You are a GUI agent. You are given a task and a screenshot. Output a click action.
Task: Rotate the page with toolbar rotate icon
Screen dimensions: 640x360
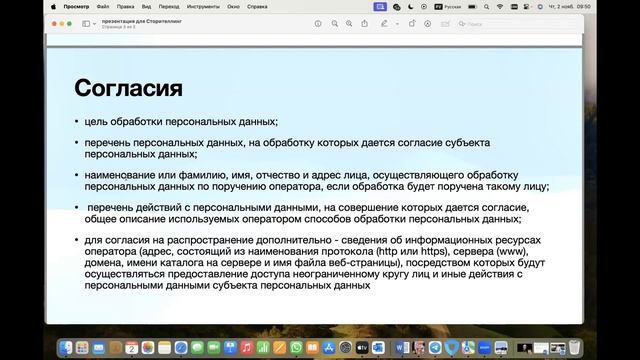pyautogui.click(x=412, y=24)
